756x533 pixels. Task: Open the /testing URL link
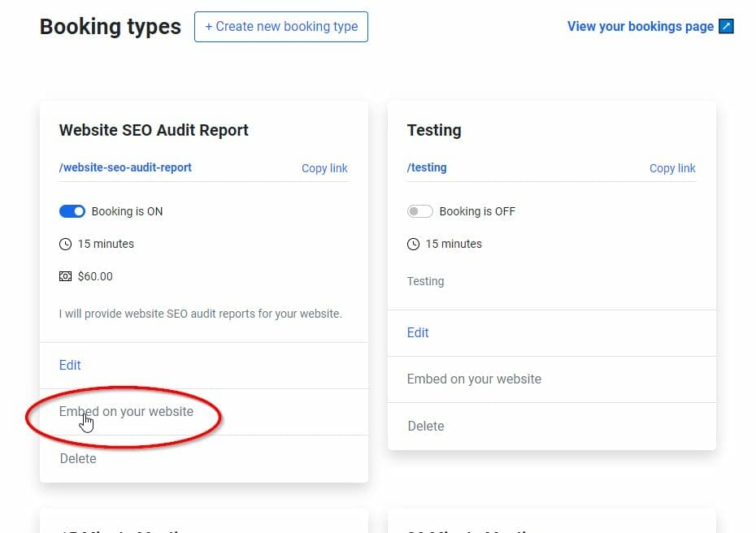tap(427, 167)
